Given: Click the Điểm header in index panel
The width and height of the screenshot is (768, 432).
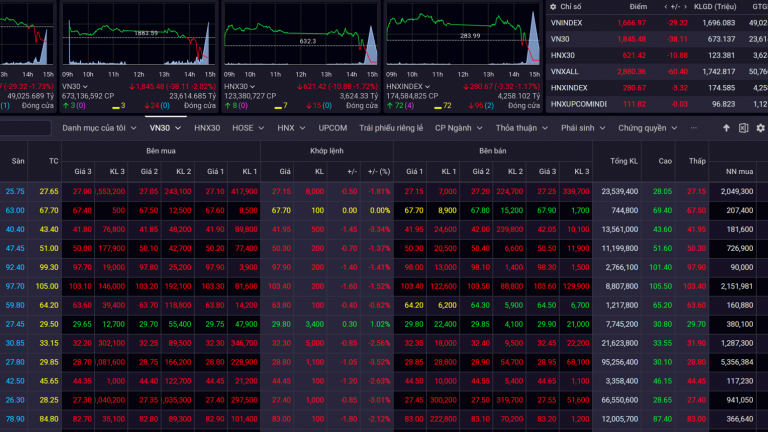Looking at the screenshot, I should (638, 7).
